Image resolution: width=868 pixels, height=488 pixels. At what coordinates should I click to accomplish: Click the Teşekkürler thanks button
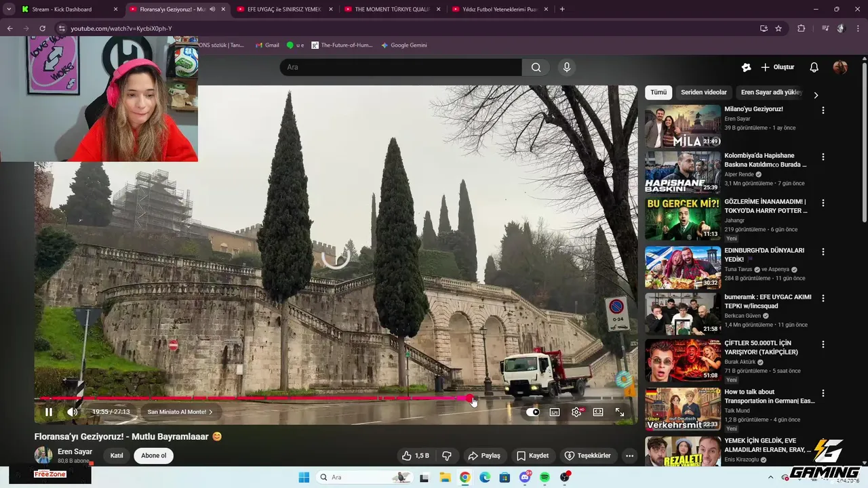(588, 455)
